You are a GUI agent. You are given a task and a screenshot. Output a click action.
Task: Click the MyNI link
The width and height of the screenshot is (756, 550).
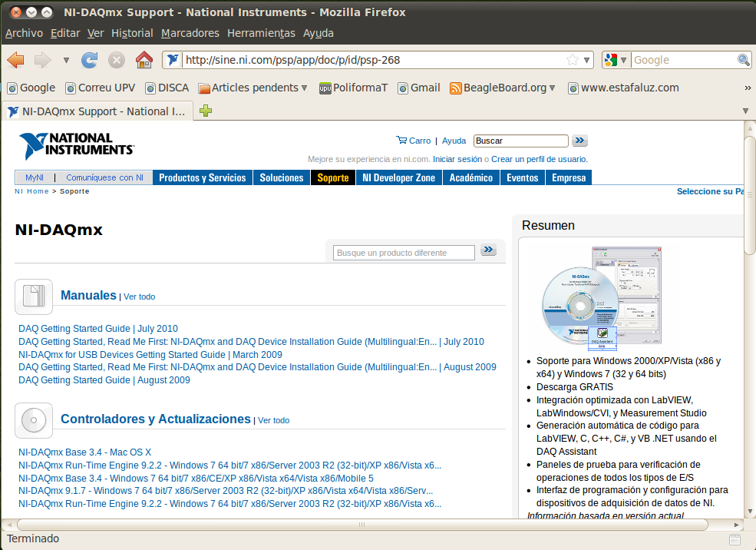(35, 177)
